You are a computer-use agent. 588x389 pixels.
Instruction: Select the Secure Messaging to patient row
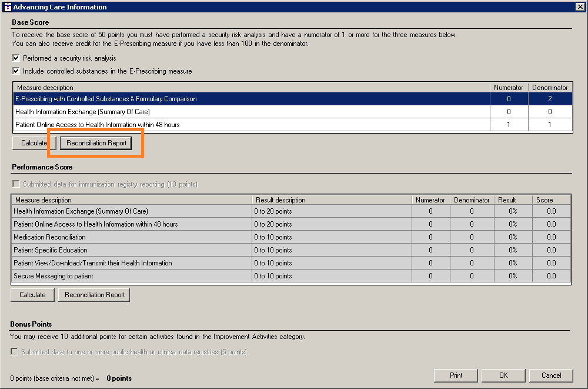point(291,276)
